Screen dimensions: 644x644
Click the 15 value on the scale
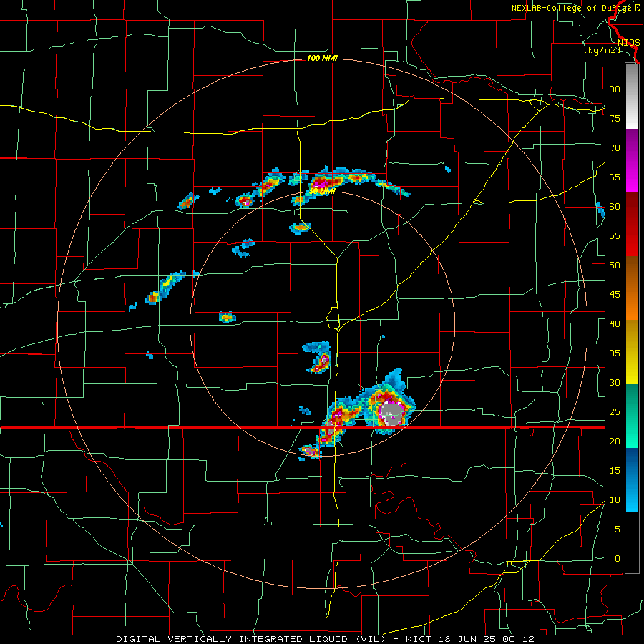[615, 471]
